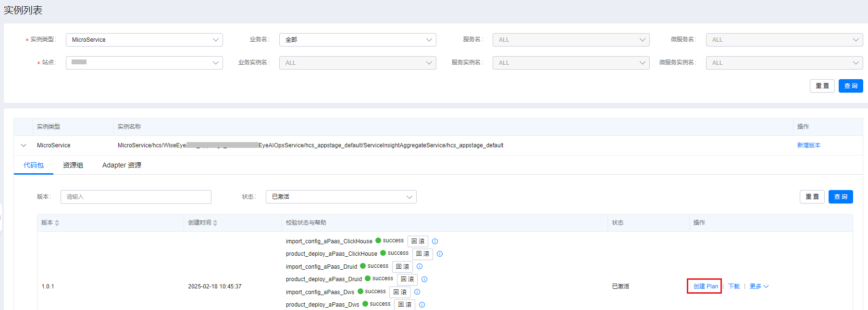Click info icon beside import_config_aPaas_ClickHouse
868x310 pixels.
coord(435,241)
